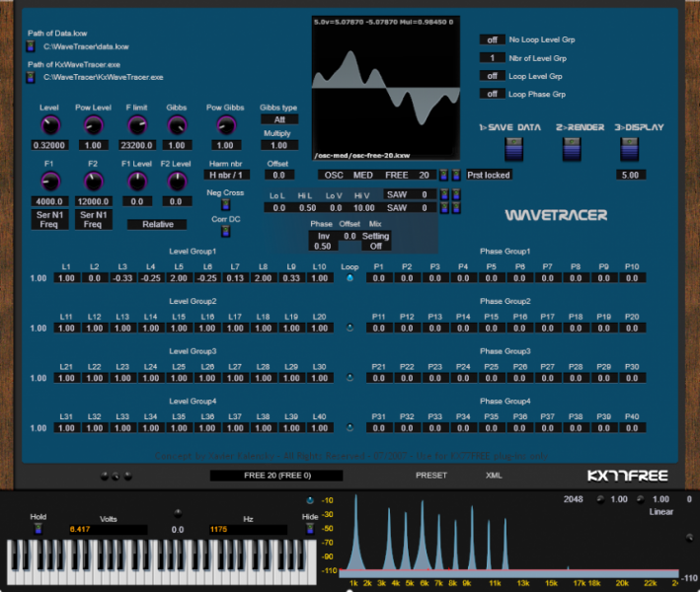Viewport: 700px width, 592px height.
Task: Open the Prst locked selector
Action: (x=489, y=175)
